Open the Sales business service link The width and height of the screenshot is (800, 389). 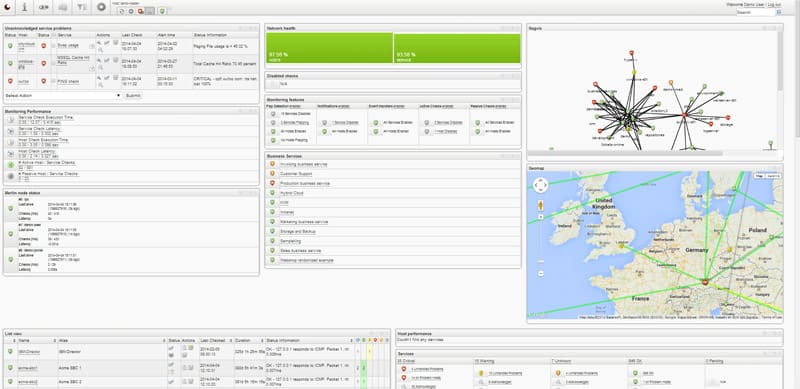301,251
